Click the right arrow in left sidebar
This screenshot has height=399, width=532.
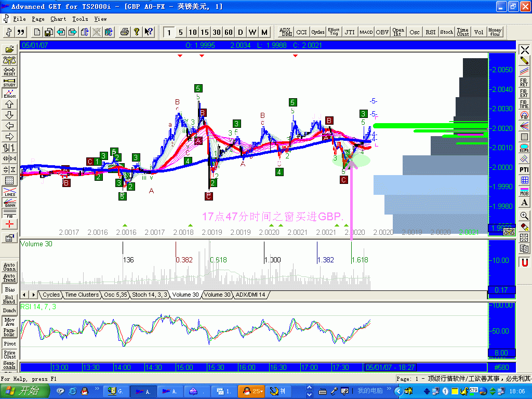[x=9, y=137]
